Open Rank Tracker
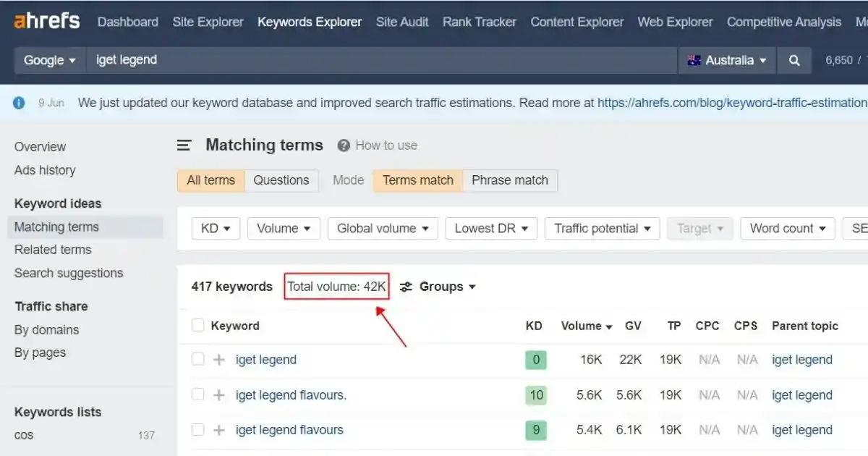 pyautogui.click(x=480, y=22)
